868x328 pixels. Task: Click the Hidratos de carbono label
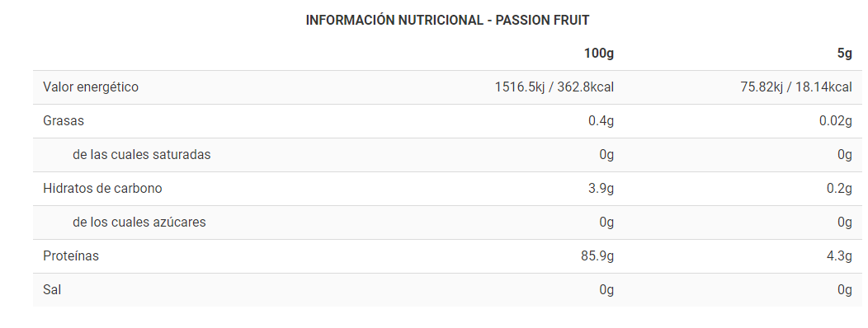click(102, 188)
